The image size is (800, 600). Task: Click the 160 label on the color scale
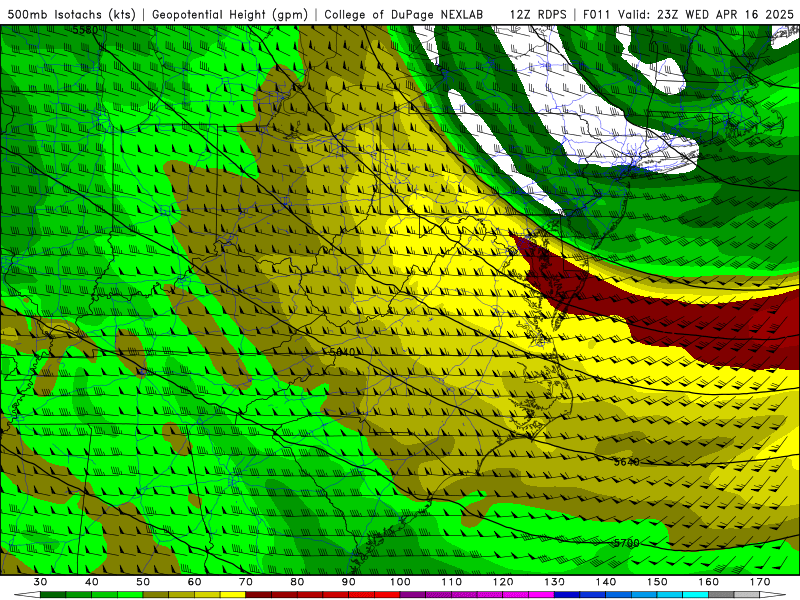(709, 582)
